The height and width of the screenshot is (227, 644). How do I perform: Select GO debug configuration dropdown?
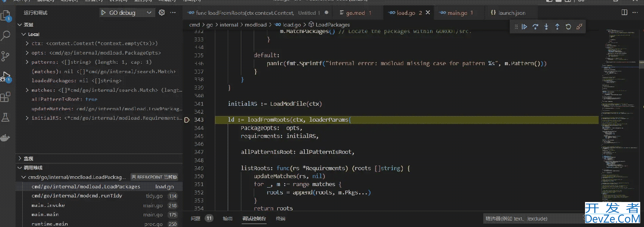pos(127,13)
